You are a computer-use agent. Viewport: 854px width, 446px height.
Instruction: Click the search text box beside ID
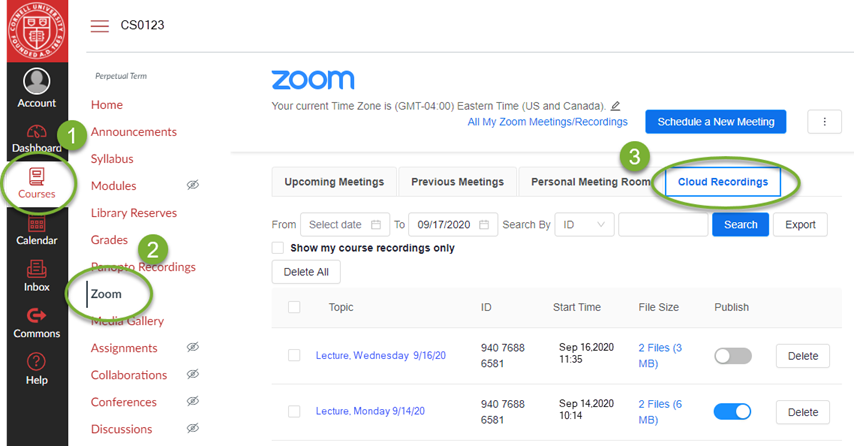(x=663, y=224)
